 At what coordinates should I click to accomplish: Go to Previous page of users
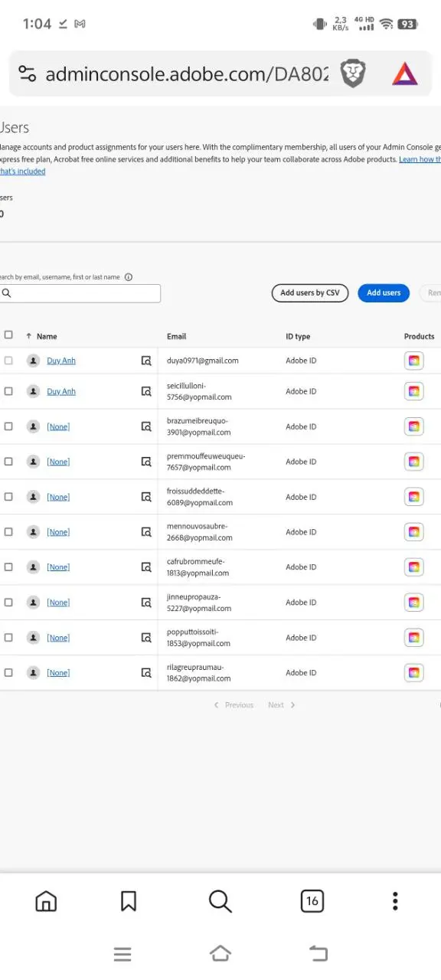(x=234, y=705)
